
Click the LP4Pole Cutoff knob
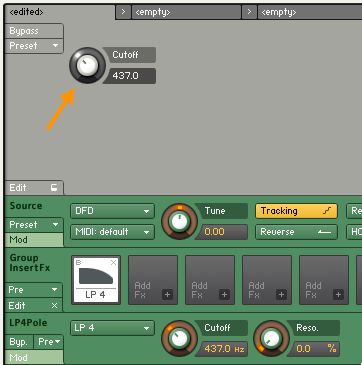(179, 339)
